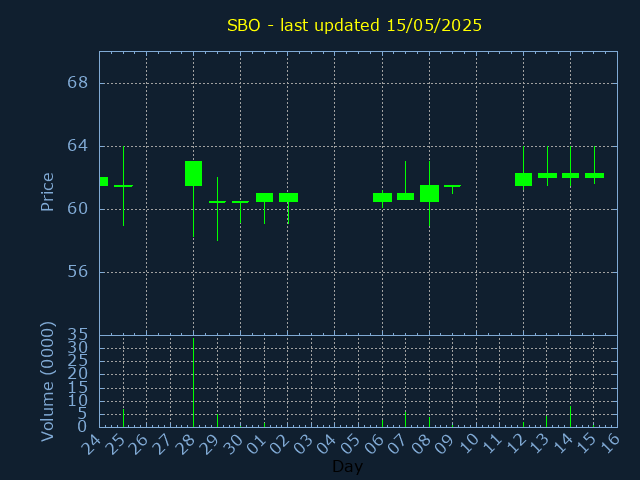Select the day 07 candlestick body
The image size is (640, 480).
click(405, 196)
